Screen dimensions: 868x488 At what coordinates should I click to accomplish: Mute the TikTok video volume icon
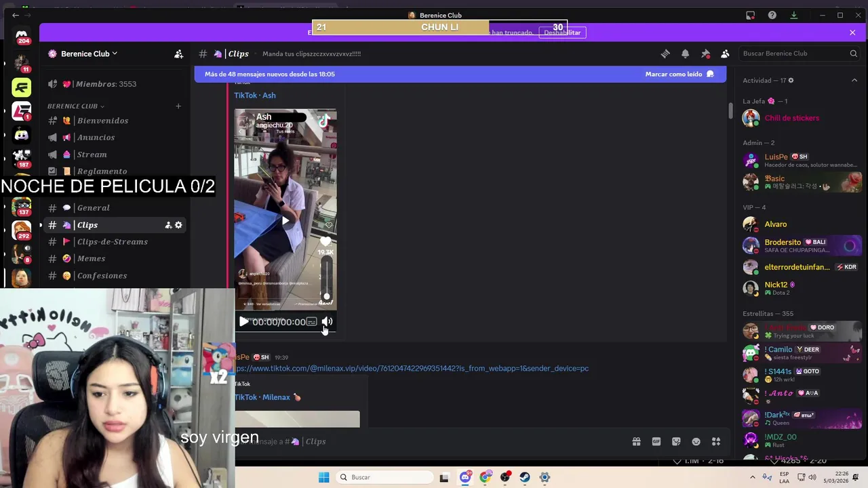(327, 322)
